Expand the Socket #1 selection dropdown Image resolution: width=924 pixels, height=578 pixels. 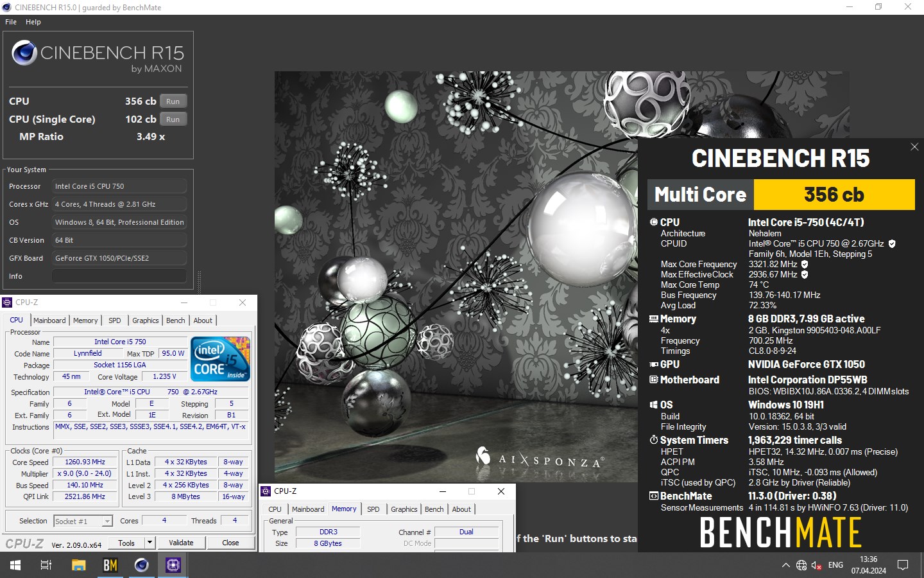107,521
